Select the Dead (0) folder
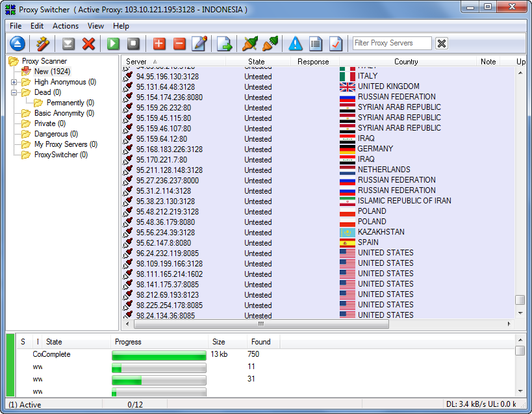 pyautogui.click(x=47, y=92)
